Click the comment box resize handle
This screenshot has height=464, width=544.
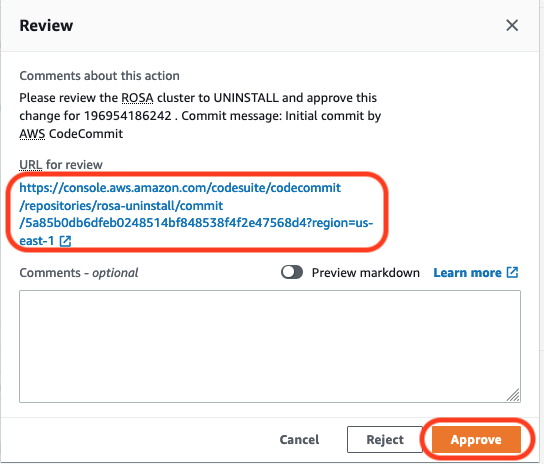tap(513, 395)
